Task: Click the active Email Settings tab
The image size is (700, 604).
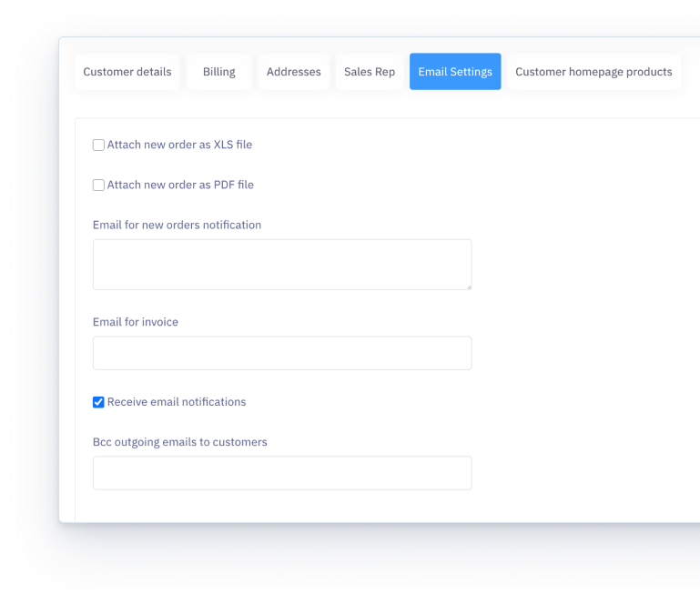Action: (455, 72)
